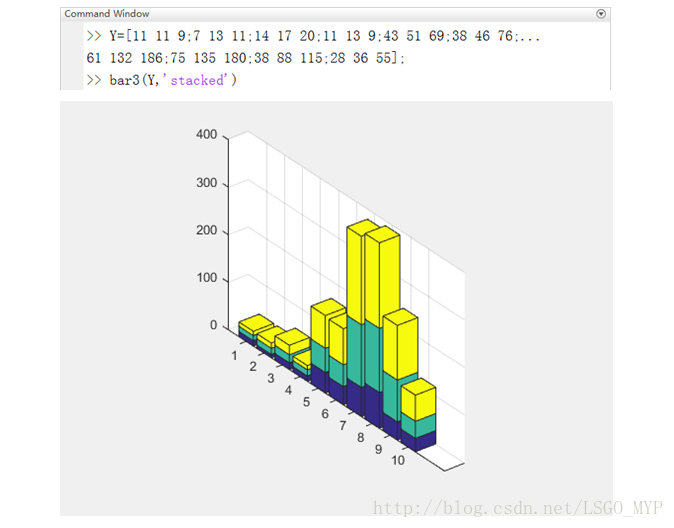Click the z-axis tick label 200
Screen dimensions: 674x528
(x=206, y=230)
